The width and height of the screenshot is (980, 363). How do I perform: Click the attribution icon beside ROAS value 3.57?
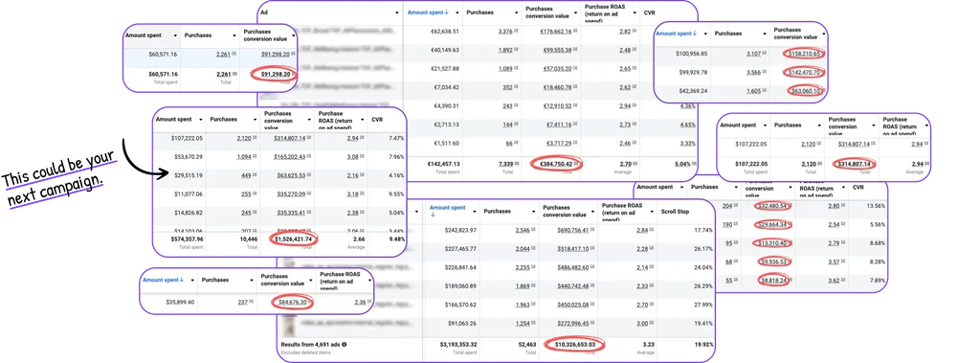point(844,261)
